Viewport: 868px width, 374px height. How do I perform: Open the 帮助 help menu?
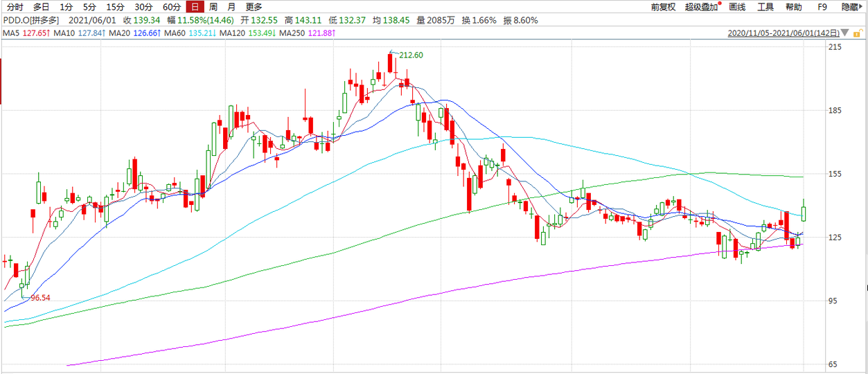793,7
